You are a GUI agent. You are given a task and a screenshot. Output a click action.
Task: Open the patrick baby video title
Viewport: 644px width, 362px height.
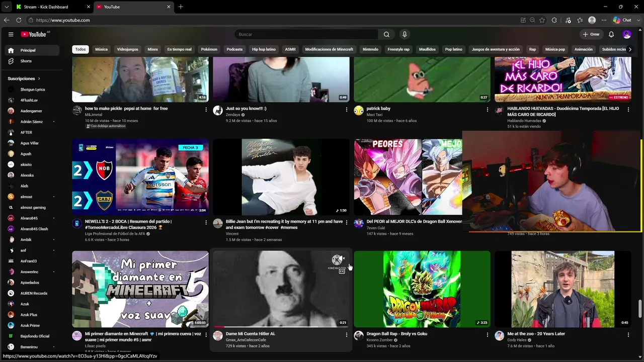[x=378, y=108]
